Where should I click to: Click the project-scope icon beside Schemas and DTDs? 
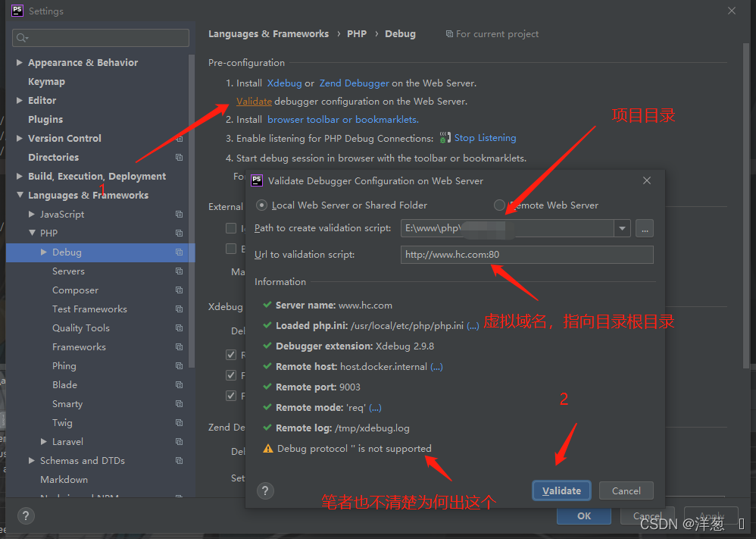180,460
